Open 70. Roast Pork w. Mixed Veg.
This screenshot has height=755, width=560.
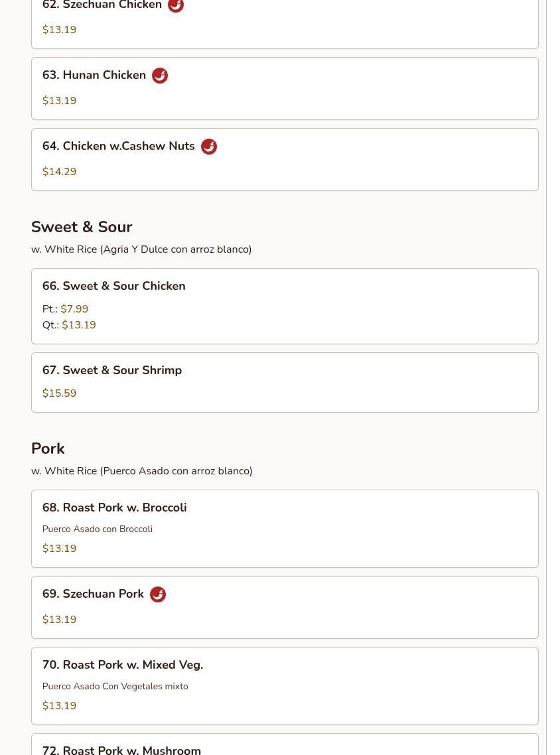tap(123, 665)
